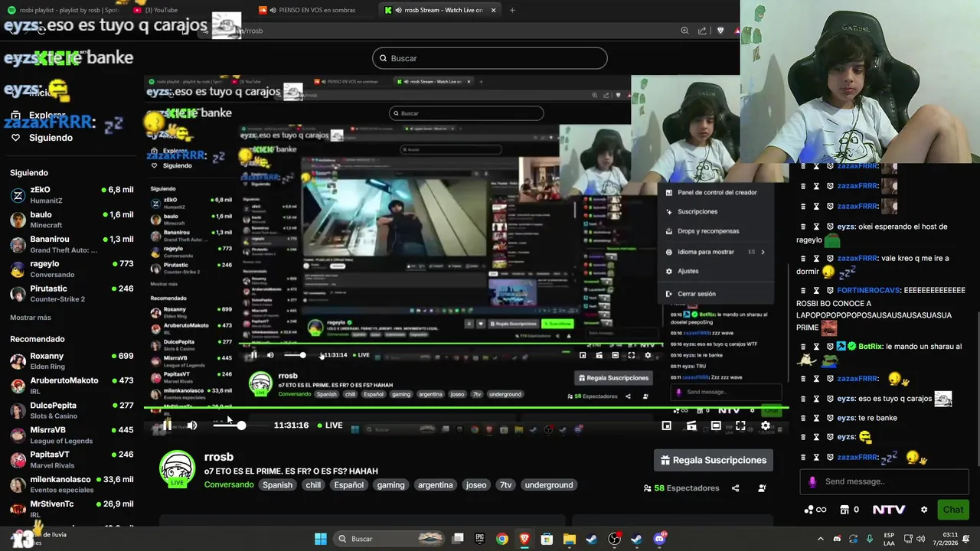Open DulcePepita recommended channel
This screenshot has height=551, width=980.
72,410
